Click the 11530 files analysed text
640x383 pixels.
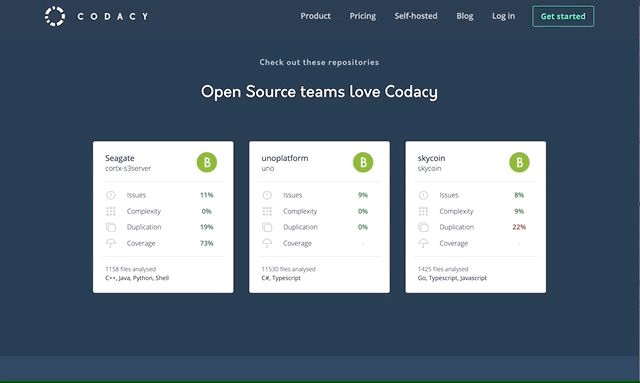(x=289, y=269)
